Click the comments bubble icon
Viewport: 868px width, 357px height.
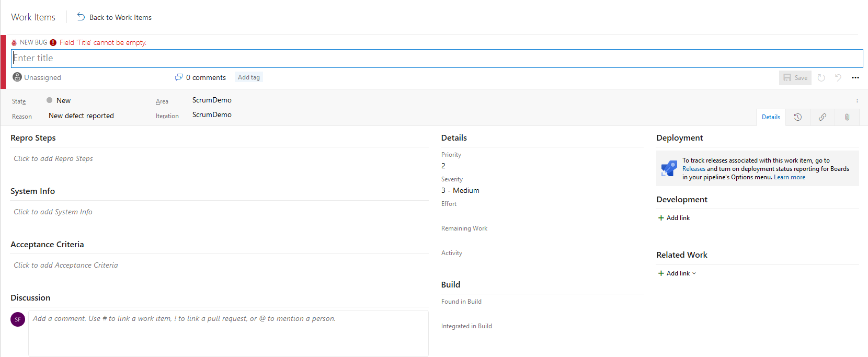[x=179, y=77]
